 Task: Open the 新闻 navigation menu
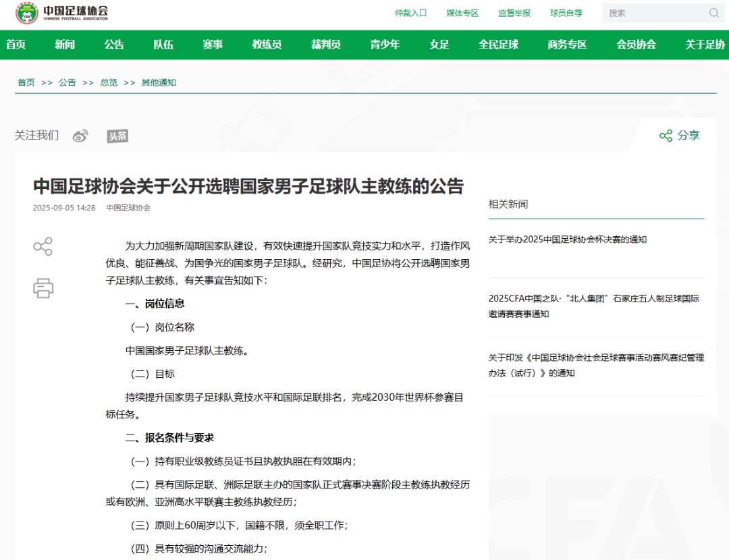[64, 45]
